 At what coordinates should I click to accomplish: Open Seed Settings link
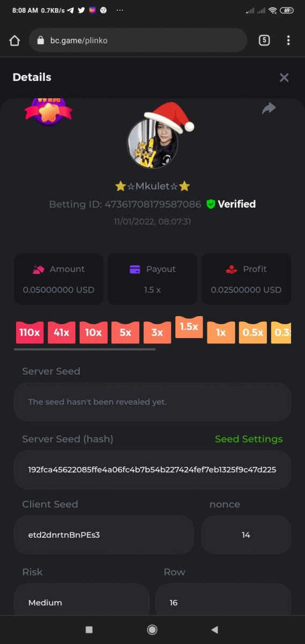(x=249, y=439)
